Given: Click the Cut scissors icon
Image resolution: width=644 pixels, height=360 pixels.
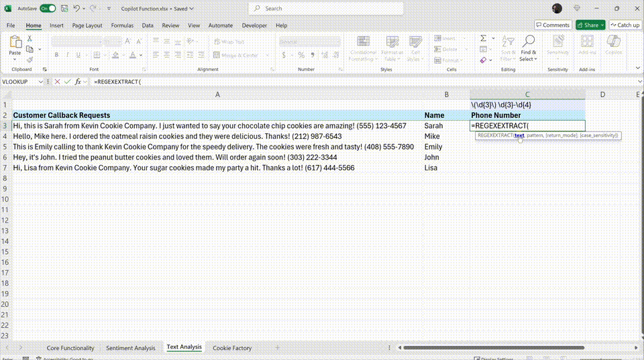Looking at the screenshot, I should point(30,39).
